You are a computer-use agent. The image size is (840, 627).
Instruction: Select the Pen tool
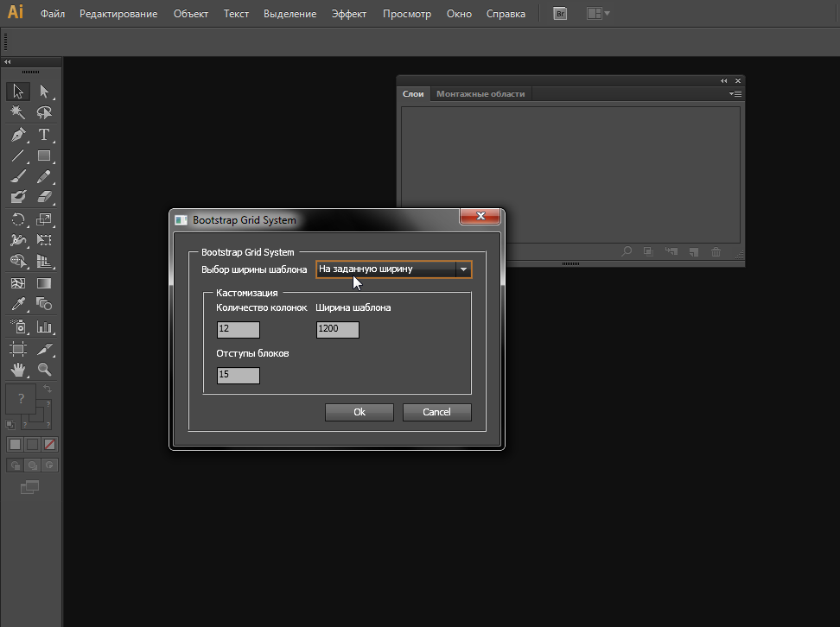coord(17,136)
